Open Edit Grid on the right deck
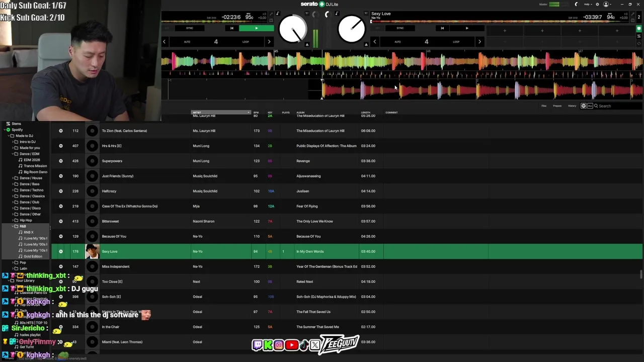Image resolution: width=644 pixels, height=362 pixels. coord(574,18)
